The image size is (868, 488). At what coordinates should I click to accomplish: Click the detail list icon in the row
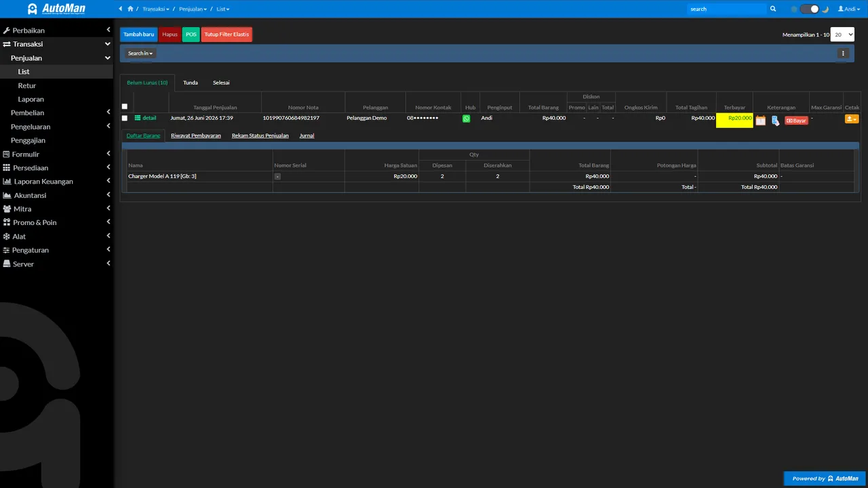pos(138,118)
